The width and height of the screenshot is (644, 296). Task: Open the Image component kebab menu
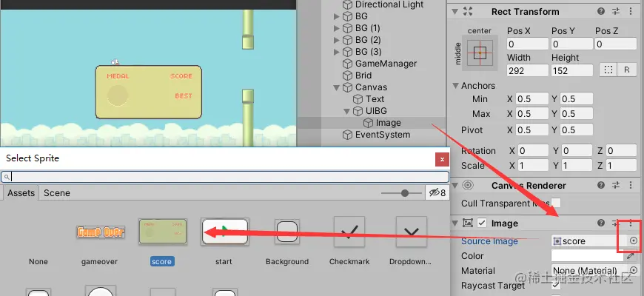[x=631, y=223]
